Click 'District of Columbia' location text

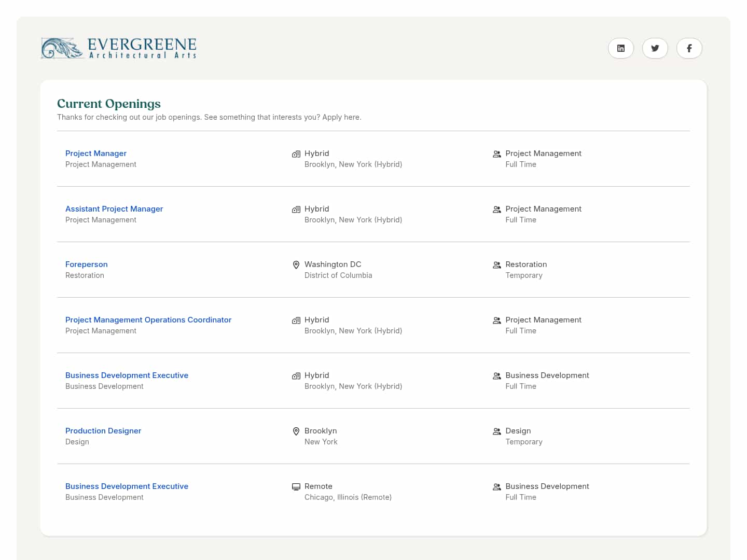(338, 275)
